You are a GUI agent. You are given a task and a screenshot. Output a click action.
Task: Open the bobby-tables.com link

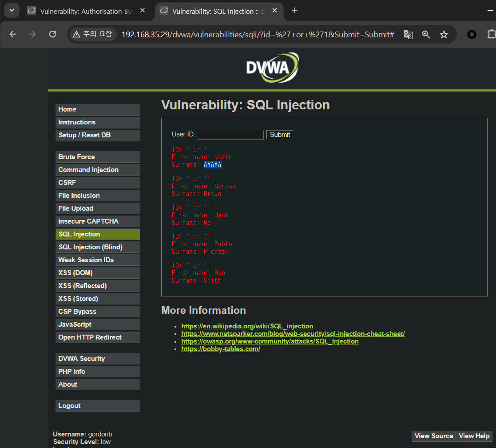[221, 349]
